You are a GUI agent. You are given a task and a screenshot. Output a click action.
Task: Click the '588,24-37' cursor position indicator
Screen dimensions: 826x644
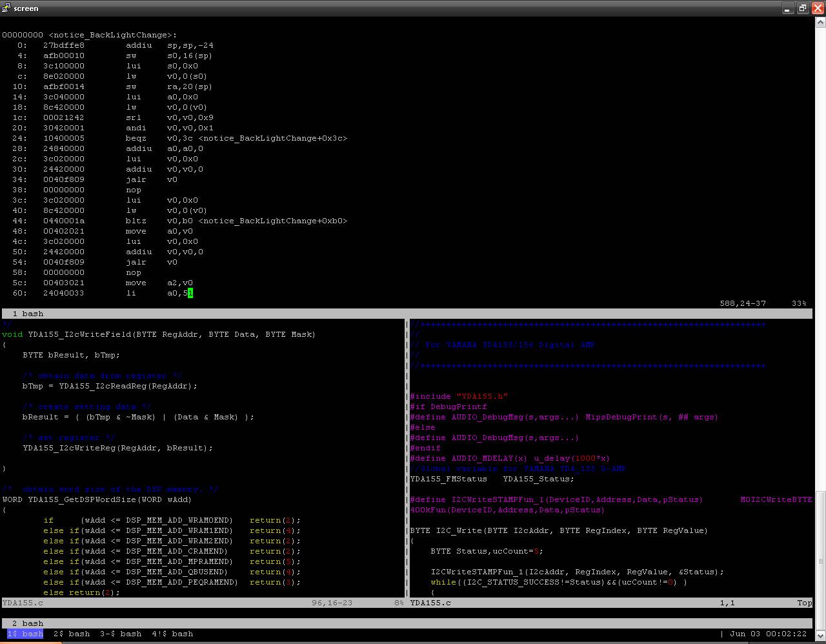(742, 303)
